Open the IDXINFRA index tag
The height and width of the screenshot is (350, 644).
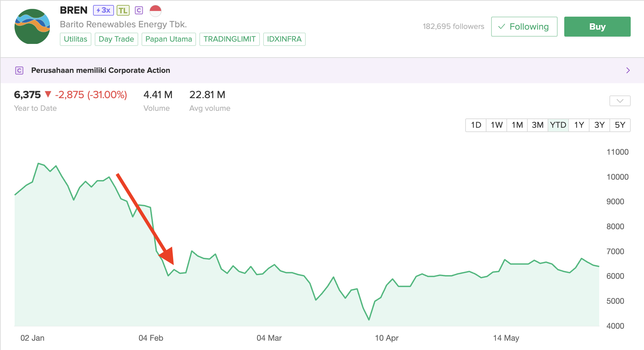tap(284, 39)
